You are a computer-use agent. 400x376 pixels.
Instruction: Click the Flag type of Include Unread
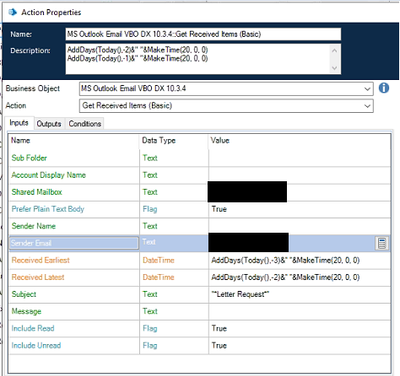(150, 345)
